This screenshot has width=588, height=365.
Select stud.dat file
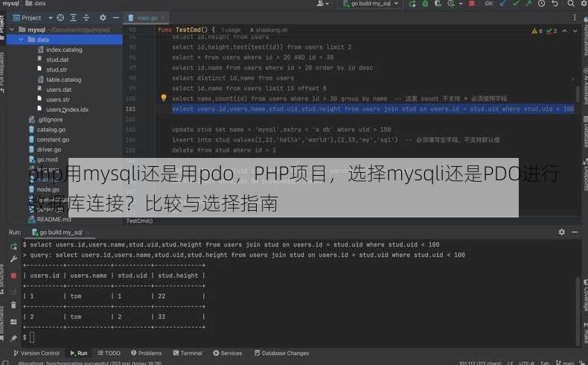coord(57,60)
